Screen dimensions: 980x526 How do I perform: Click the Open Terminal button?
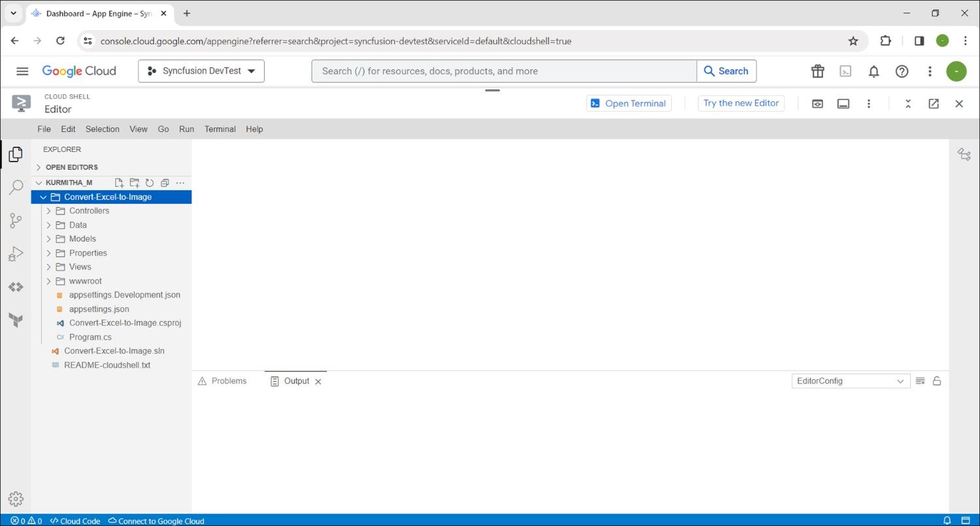[x=629, y=103]
